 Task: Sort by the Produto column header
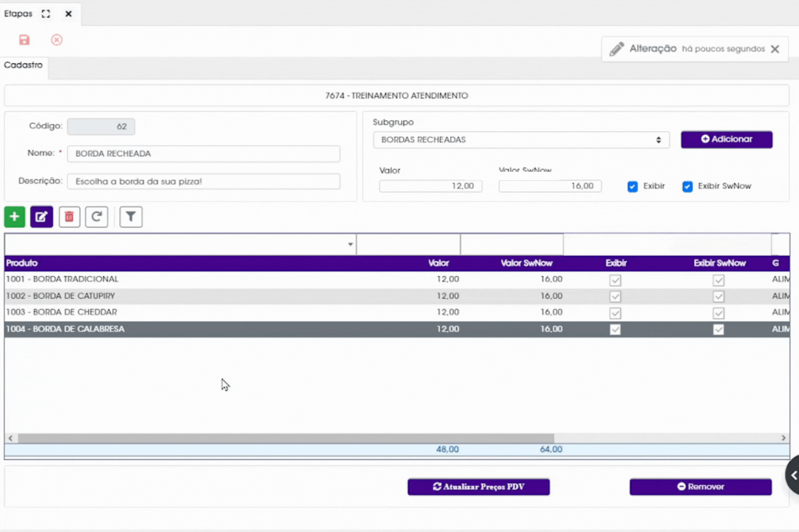point(22,263)
